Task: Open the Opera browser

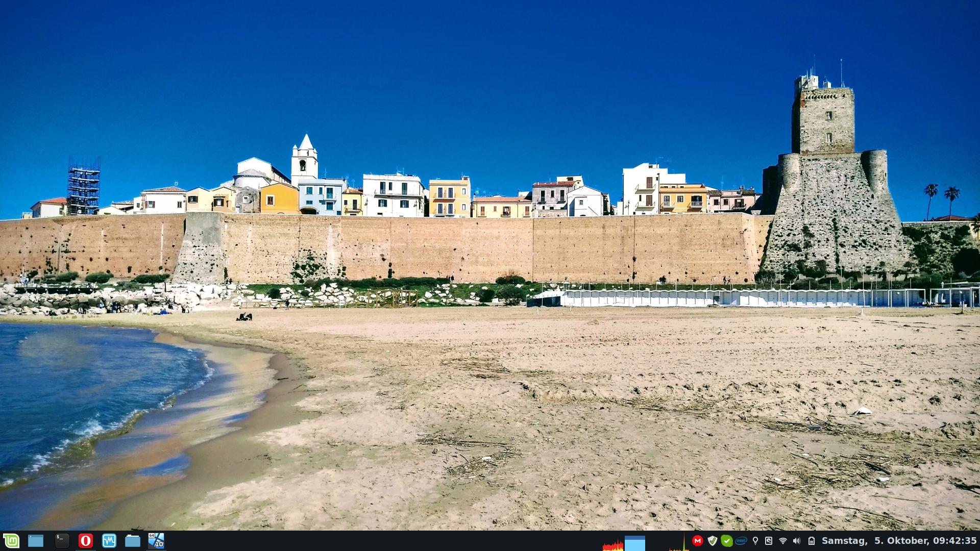Action: pos(85,541)
